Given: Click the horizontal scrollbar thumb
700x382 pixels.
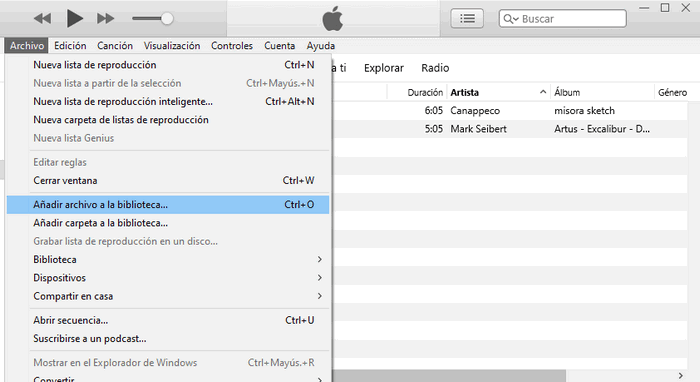Looking at the screenshot, I should coord(450,376).
